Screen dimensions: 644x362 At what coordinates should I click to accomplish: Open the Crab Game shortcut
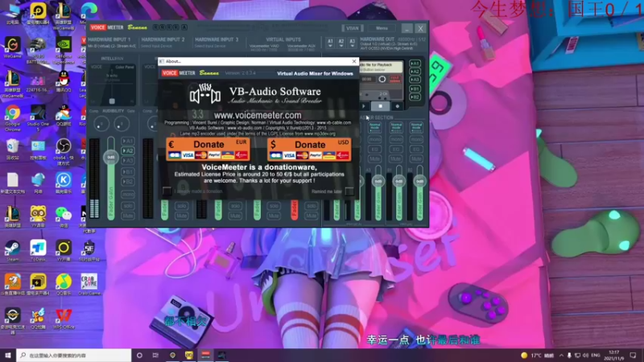point(89,283)
